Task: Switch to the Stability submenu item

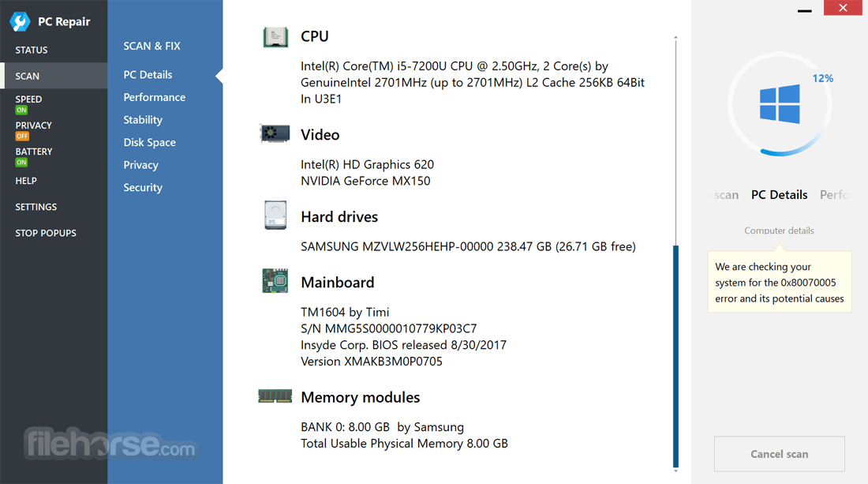Action: click(x=143, y=119)
